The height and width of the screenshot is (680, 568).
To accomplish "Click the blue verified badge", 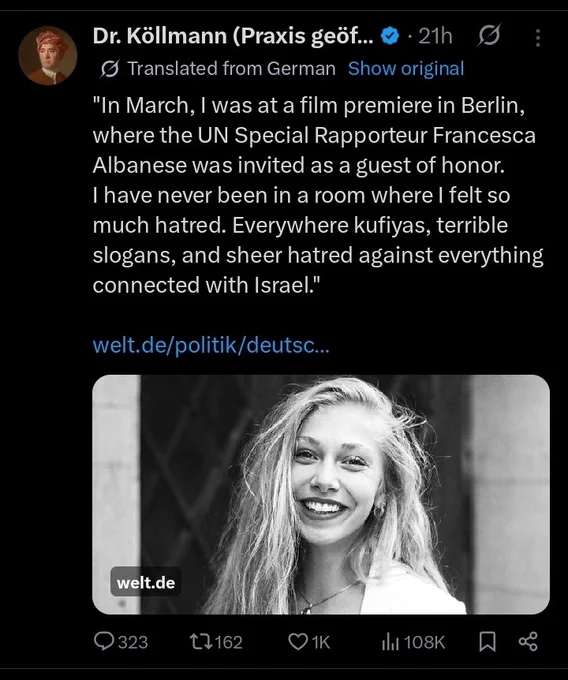I will 390,36.
